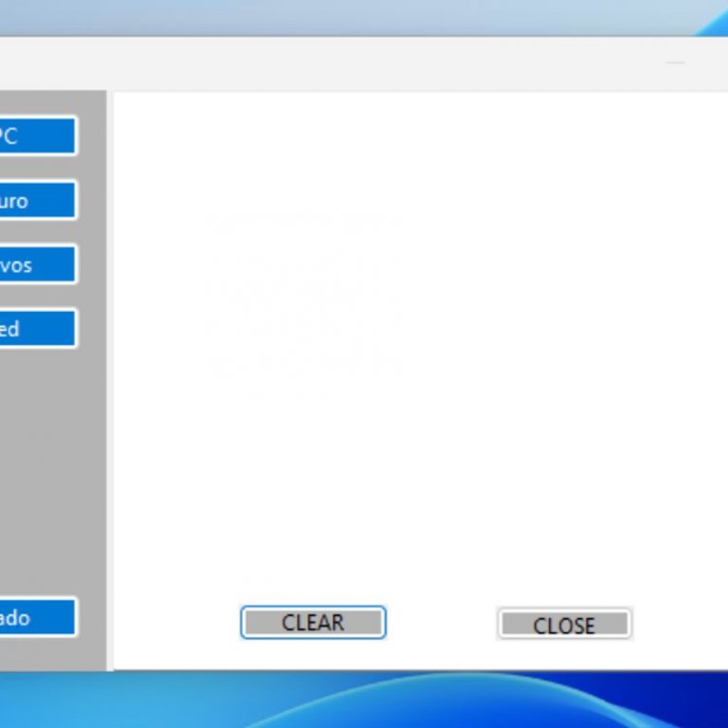Click the bottom sidebar button ending in "ado"
Viewport: 728px width, 728px height.
pyautogui.click(x=36, y=617)
